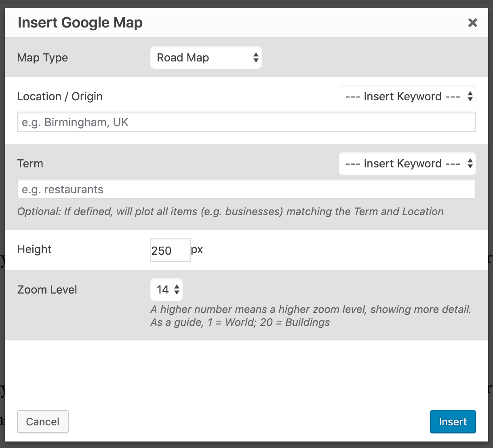Click the Term text field
The width and height of the screenshot is (493, 448).
(x=247, y=189)
